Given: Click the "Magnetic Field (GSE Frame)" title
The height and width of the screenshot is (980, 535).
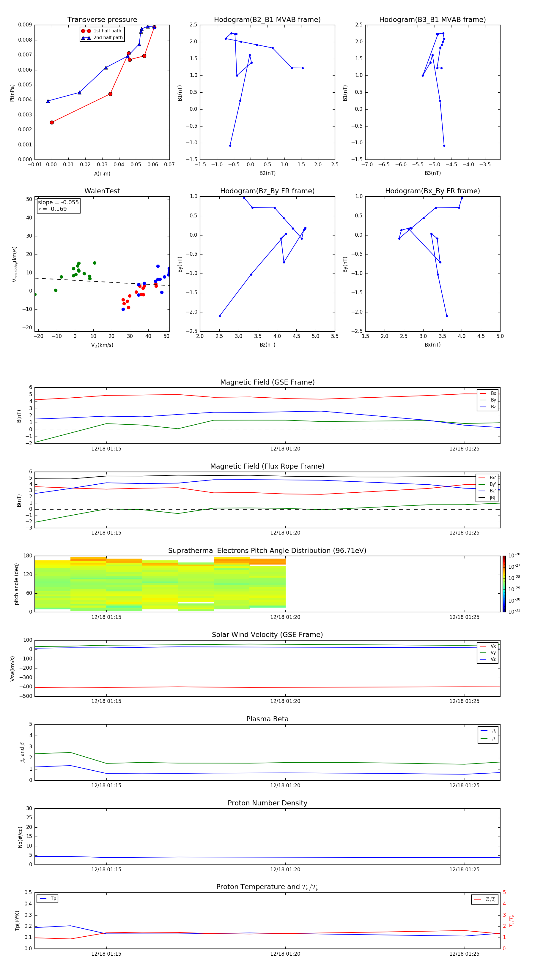Looking at the screenshot, I should click(x=267, y=382).
